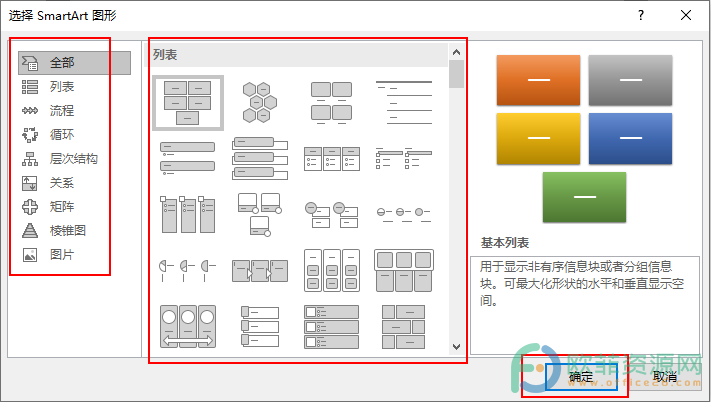Pick the Horizontal Bullet List layout
Viewport: 711px width, 402px height.
click(x=331, y=158)
